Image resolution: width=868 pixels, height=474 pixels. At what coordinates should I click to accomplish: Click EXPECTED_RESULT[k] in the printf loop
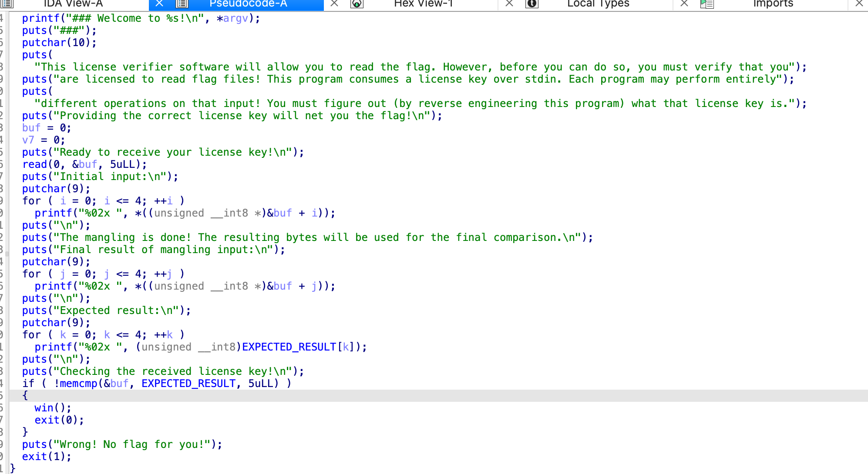[x=289, y=347]
